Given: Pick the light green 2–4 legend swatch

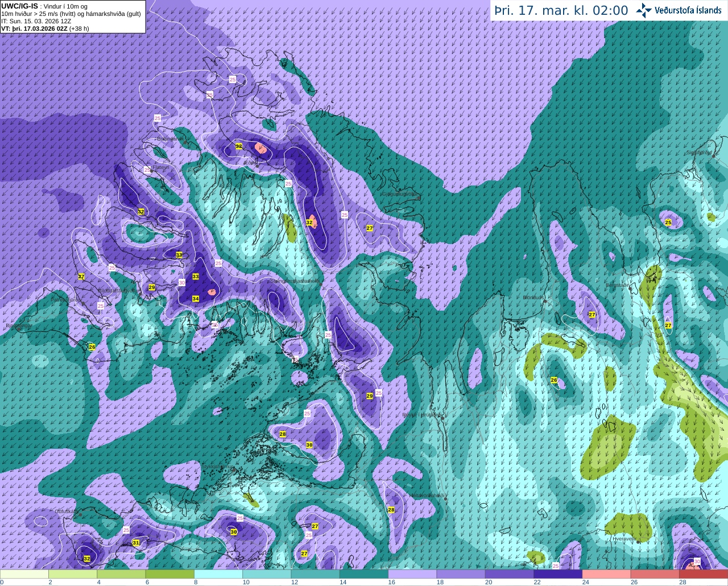Looking at the screenshot, I should coord(73,573).
